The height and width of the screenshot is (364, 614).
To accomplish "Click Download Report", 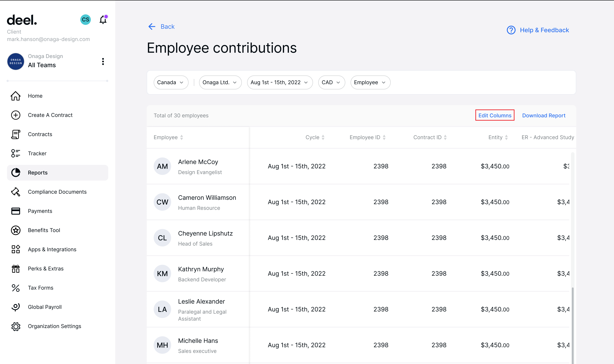I will pyautogui.click(x=544, y=115).
